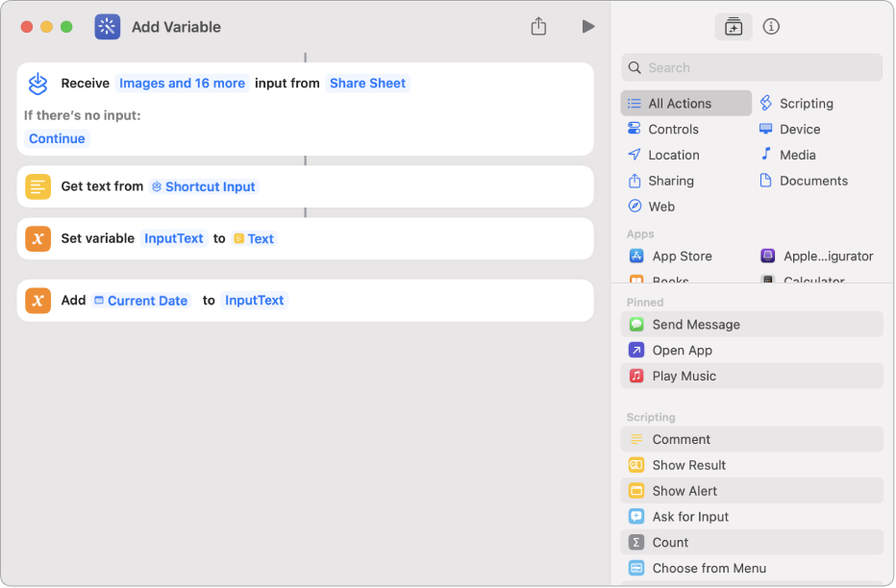Select the App Store app icon

635,257
